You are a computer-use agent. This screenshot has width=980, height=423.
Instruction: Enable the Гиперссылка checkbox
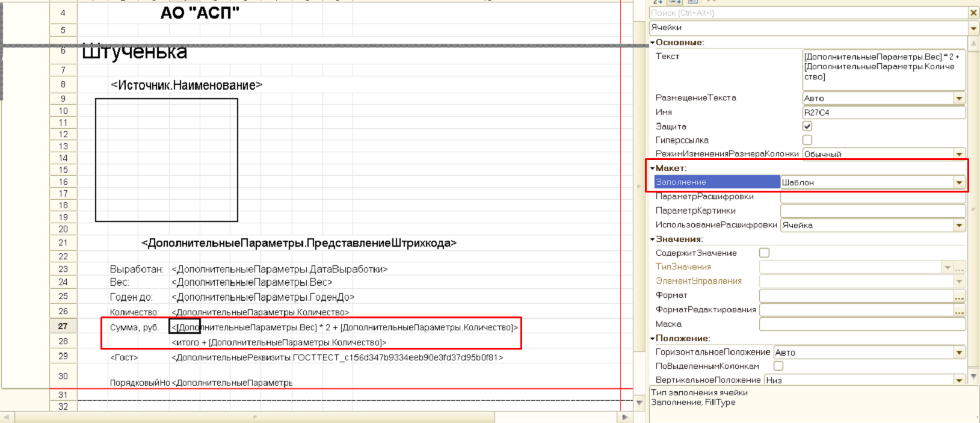pos(807,140)
